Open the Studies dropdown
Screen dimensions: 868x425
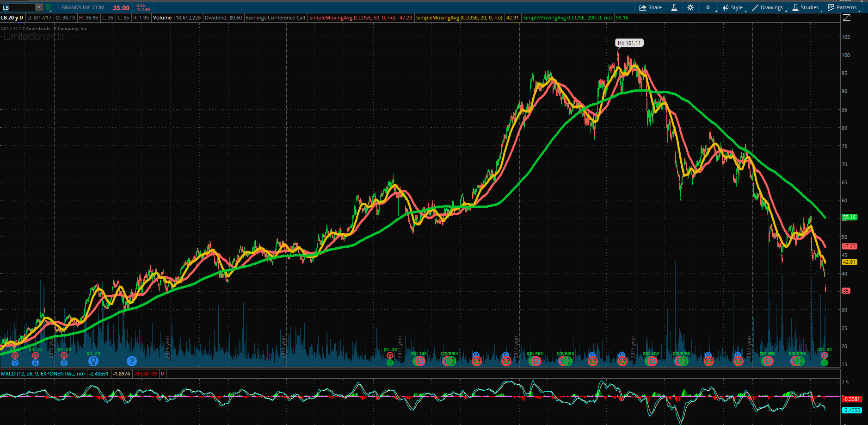(x=806, y=7)
